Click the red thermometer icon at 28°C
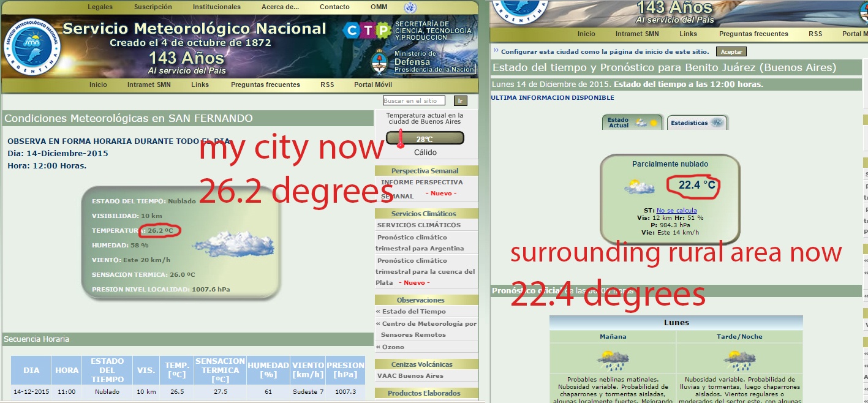 click(x=401, y=140)
